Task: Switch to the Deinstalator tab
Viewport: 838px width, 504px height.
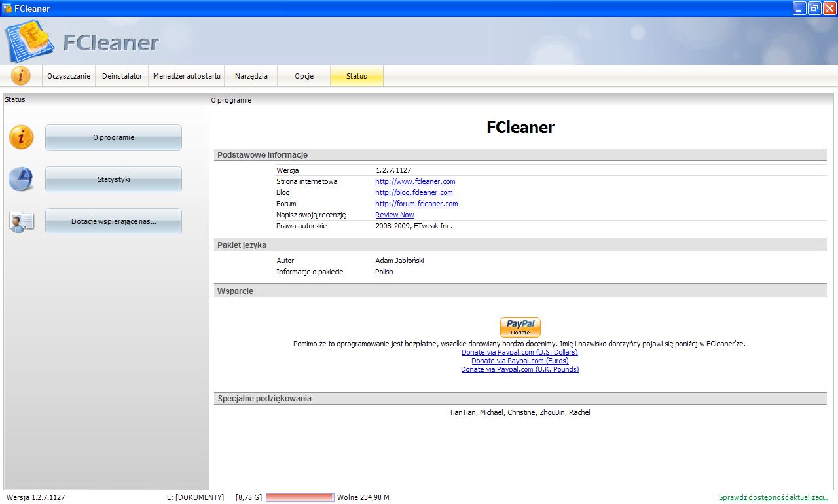Action: click(x=122, y=76)
